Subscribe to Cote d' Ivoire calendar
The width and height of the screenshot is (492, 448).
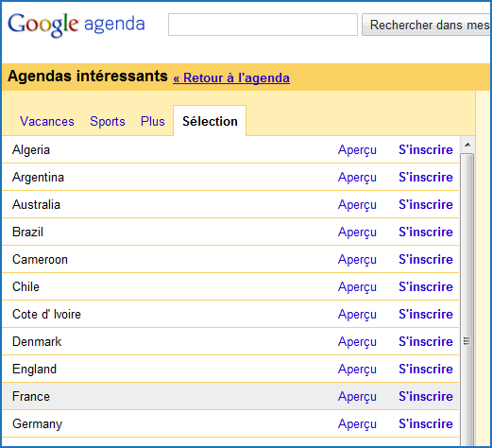pos(426,314)
